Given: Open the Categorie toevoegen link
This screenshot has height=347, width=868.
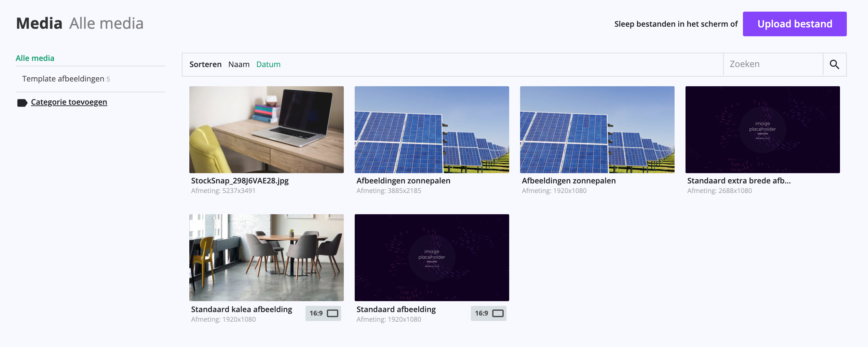Looking at the screenshot, I should pos(69,102).
